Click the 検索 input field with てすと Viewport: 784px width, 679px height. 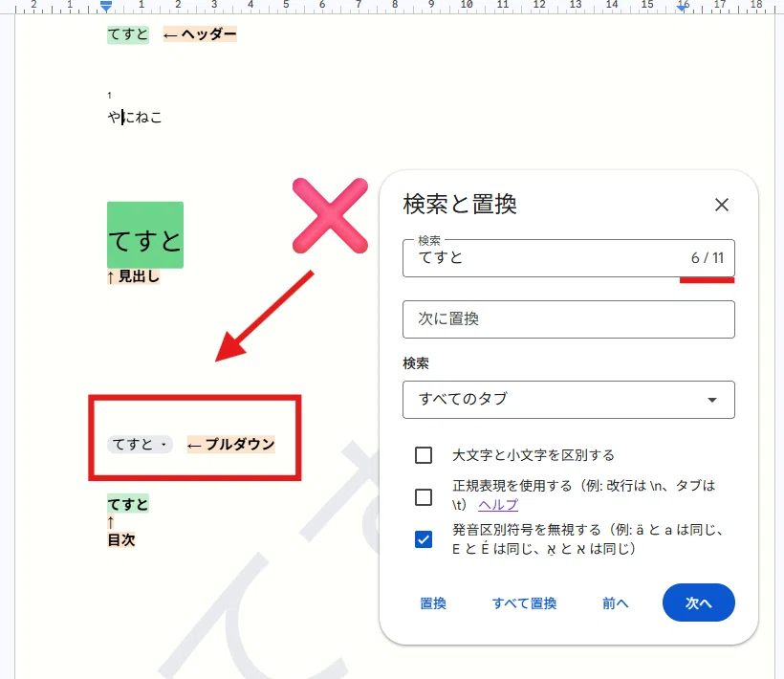click(x=569, y=258)
